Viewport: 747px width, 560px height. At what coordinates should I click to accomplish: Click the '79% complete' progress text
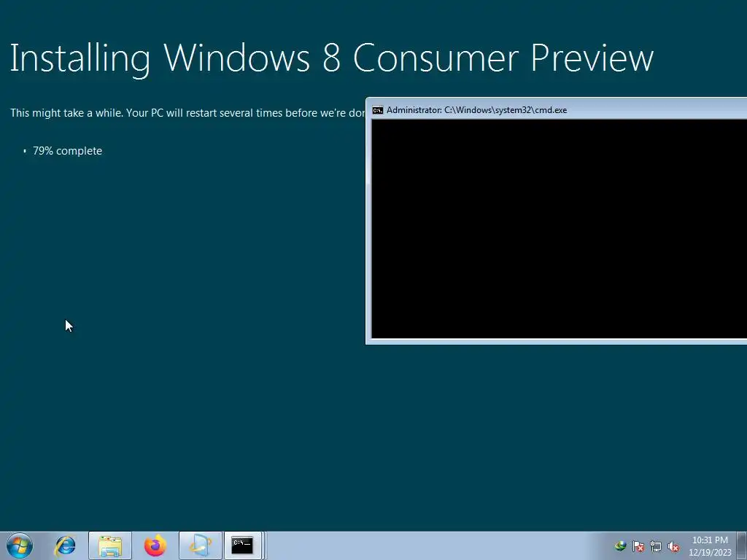click(x=67, y=151)
